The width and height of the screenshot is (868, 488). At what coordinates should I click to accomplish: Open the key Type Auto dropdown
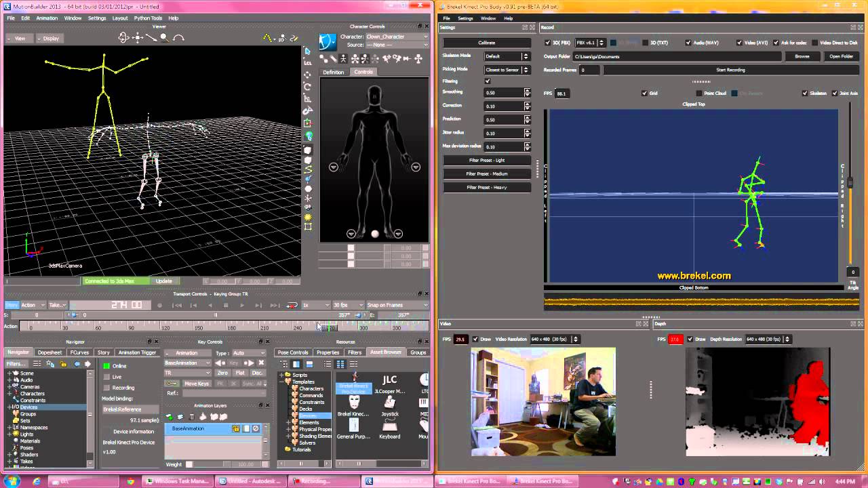point(249,353)
